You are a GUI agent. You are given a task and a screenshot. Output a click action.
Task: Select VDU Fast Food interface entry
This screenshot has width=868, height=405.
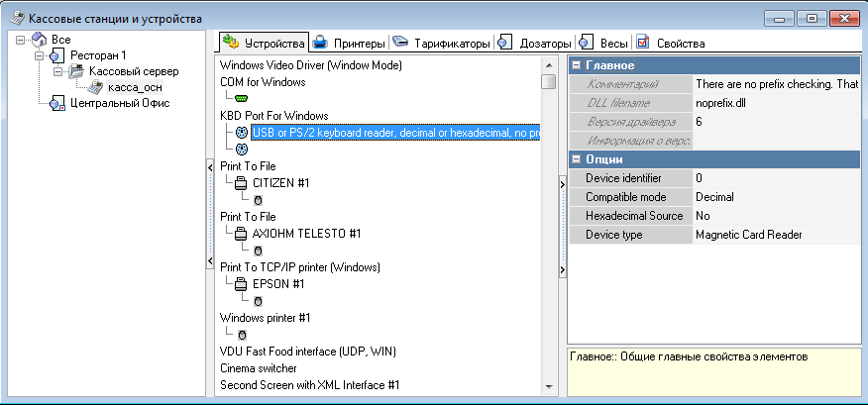pos(307,352)
